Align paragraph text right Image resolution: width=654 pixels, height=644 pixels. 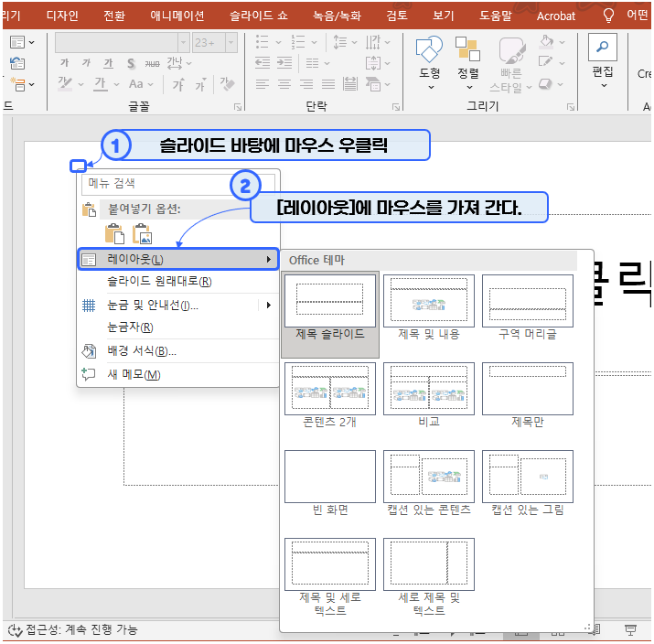[x=306, y=84]
